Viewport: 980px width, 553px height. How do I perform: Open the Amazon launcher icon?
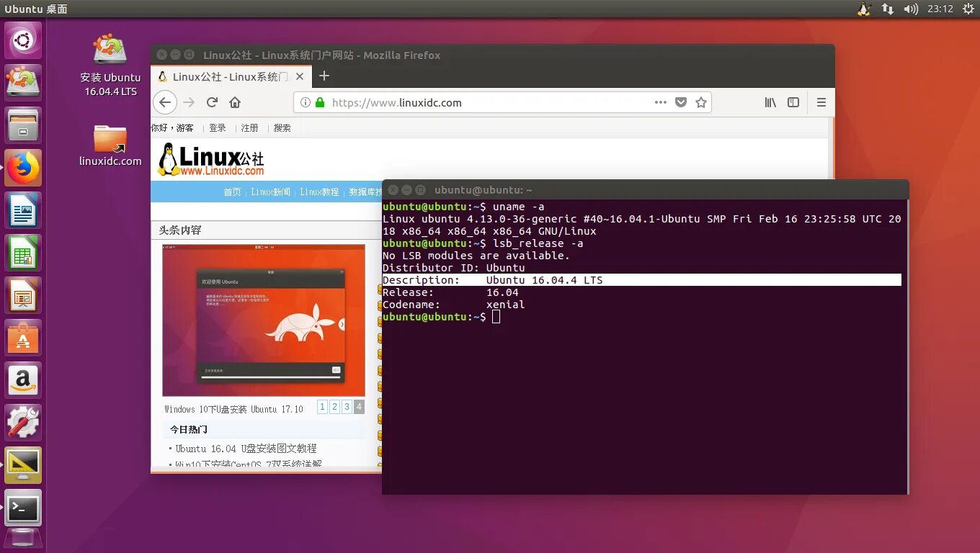[x=24, y=380]
